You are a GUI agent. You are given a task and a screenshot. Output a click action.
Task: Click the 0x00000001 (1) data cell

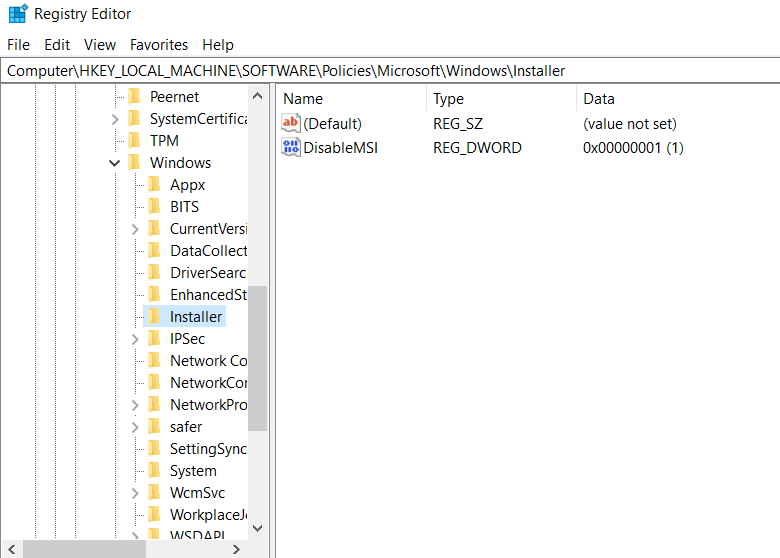[633, 148]
